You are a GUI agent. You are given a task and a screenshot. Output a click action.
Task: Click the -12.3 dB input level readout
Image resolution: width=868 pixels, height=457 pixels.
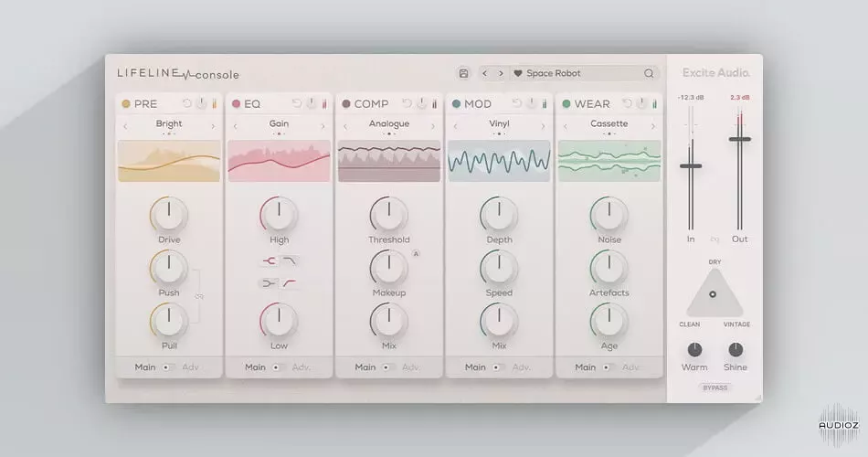pos(691,98)
